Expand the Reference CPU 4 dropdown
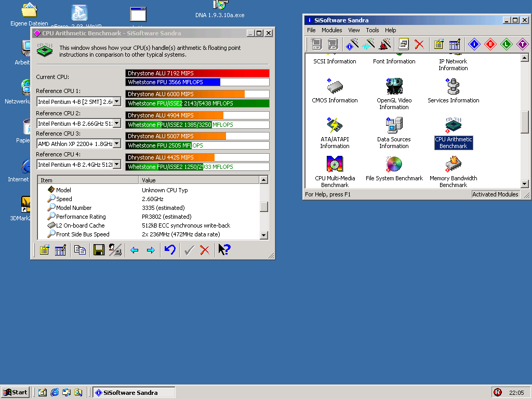Viewport: 532px width, 399px height. (x=117, y=165)
